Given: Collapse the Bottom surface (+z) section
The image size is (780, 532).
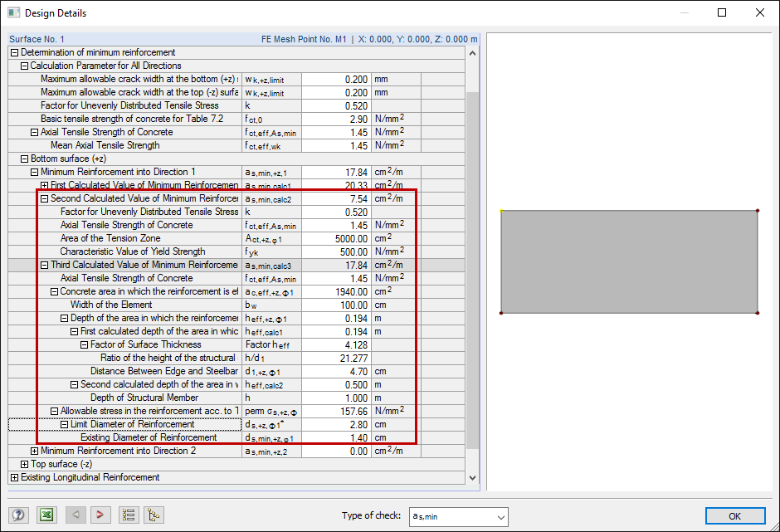Looking at the screenshot, I should pos(24,159).
